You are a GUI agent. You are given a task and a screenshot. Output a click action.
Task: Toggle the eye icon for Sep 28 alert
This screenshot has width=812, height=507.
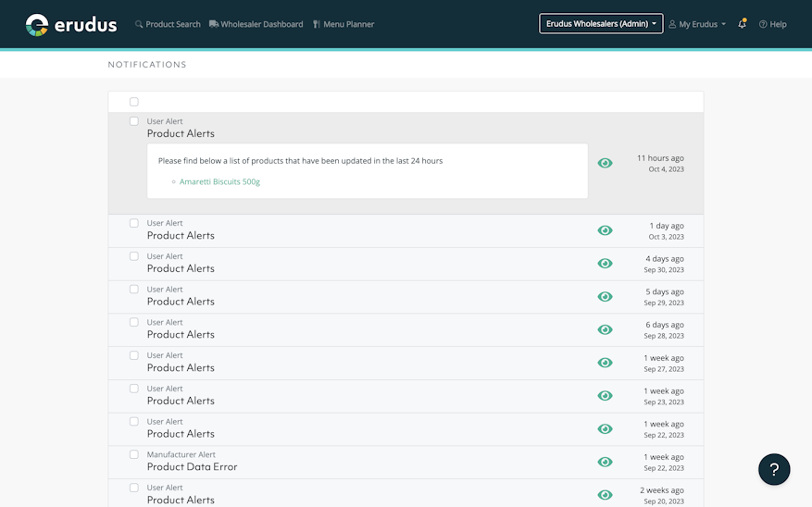pyautogui.click(x=605, y=329)
